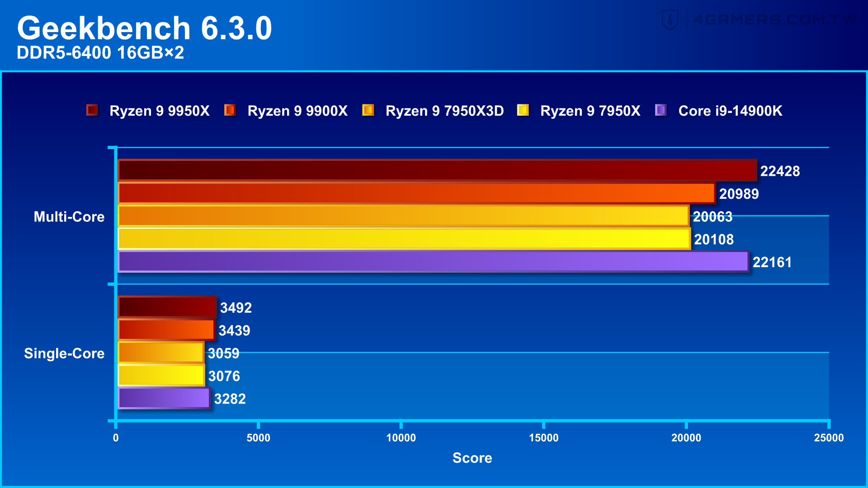This screenshot has height=488, width=868.
Task: Click the Ryzen 9 9900X legend swatch
Action: (230, 110)
